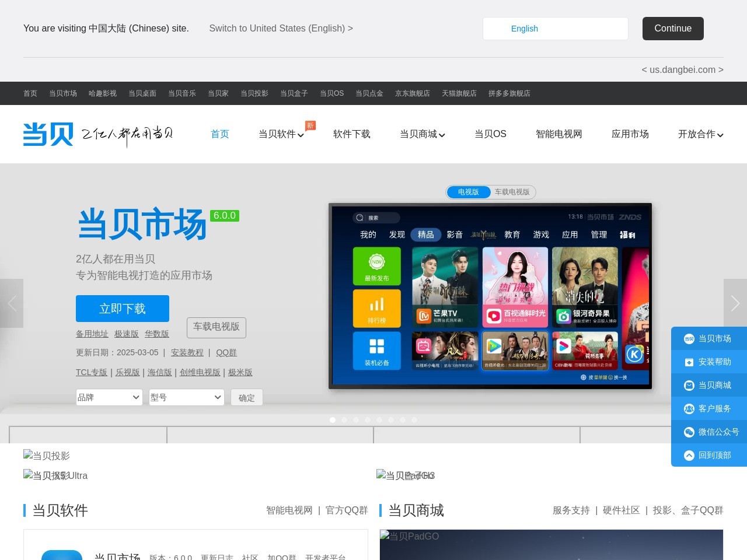
Task: Click the 车载电视版 outlined button
Action: click(217, 327)
